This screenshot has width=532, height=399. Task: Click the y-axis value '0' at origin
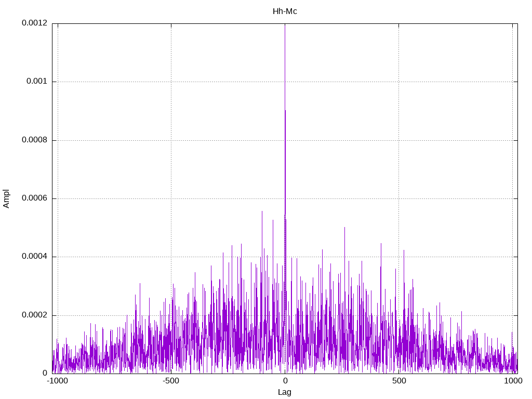point(45,373)
